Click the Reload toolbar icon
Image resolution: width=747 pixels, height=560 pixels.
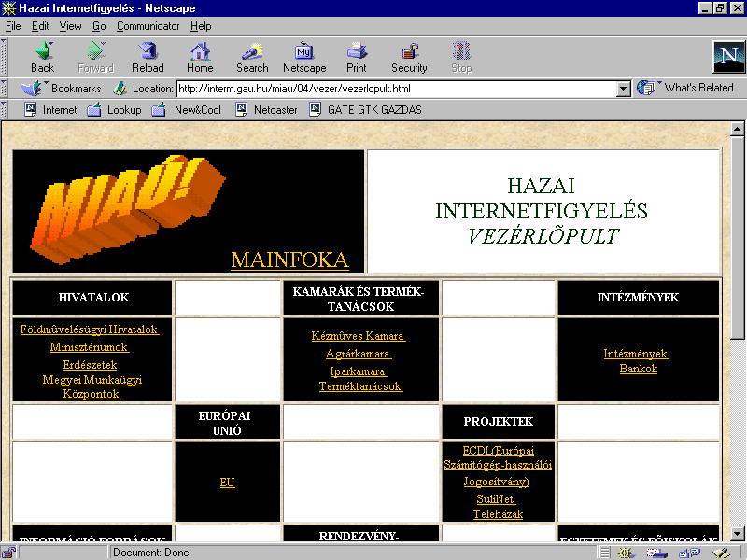[148, 57]
